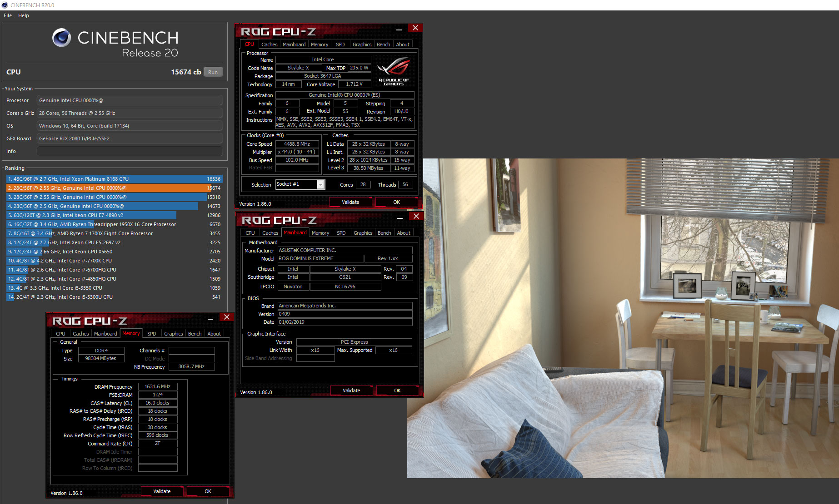Viewport: 839px width, 504px height.
Task: Open Bench tab in Memory CPU-Z window
Action: tap(195, 334)
